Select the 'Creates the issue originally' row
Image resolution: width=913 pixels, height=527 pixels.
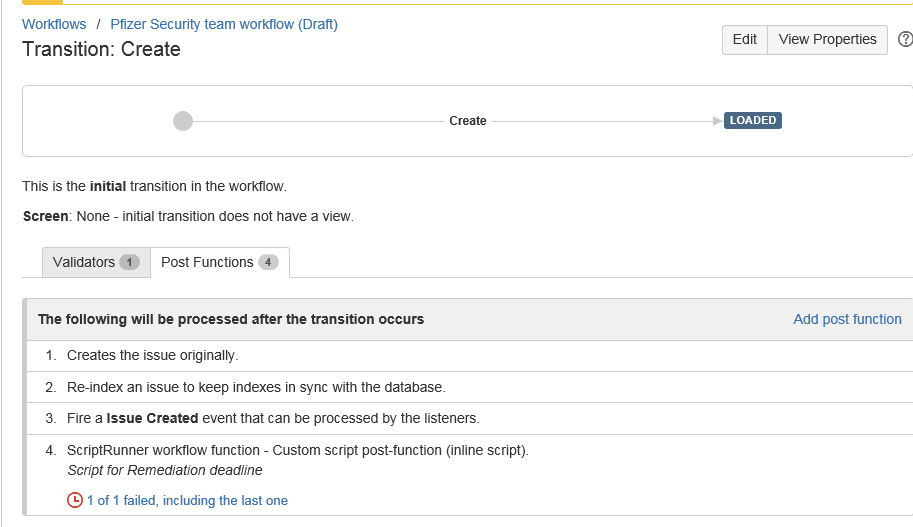[152, 355]
